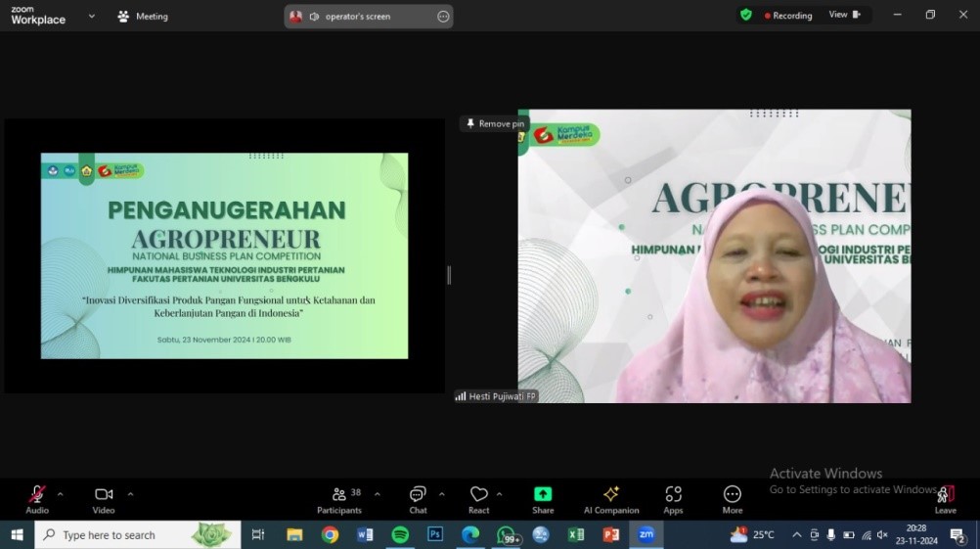Open operator's screen options ellipsis

click(443, 17)
